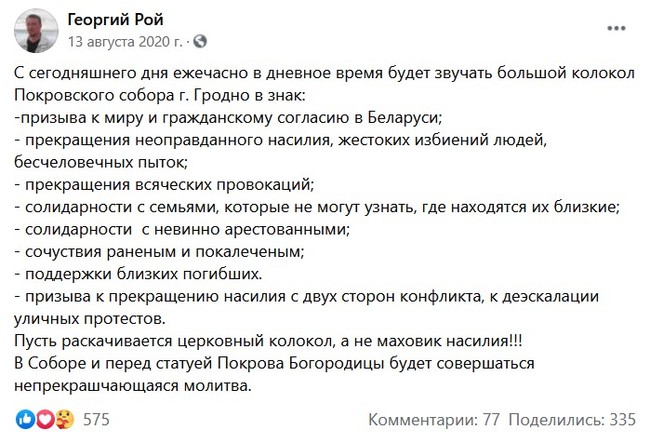Open Георгий Рой's profile picture
Screen dimensions: 650x443
point(37,31)
